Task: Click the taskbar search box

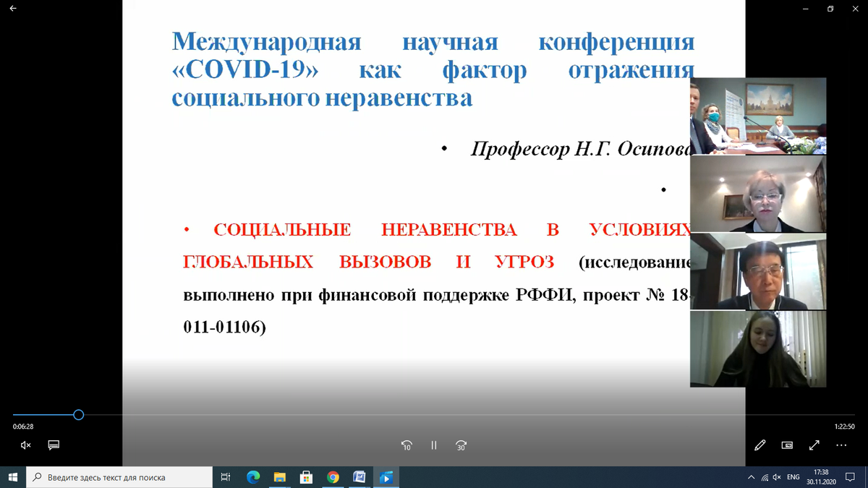Action: tap(119, 477)
